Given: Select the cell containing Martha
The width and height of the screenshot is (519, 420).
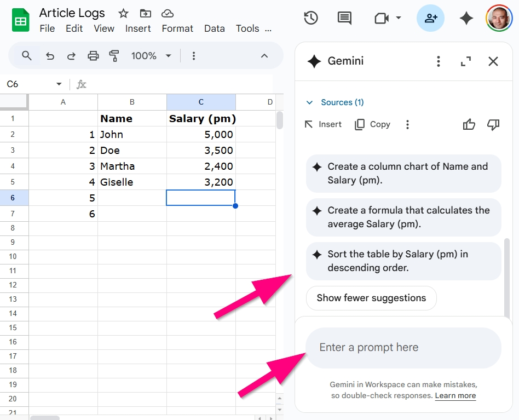Looking at the screenshot, I should coord(132,166).
